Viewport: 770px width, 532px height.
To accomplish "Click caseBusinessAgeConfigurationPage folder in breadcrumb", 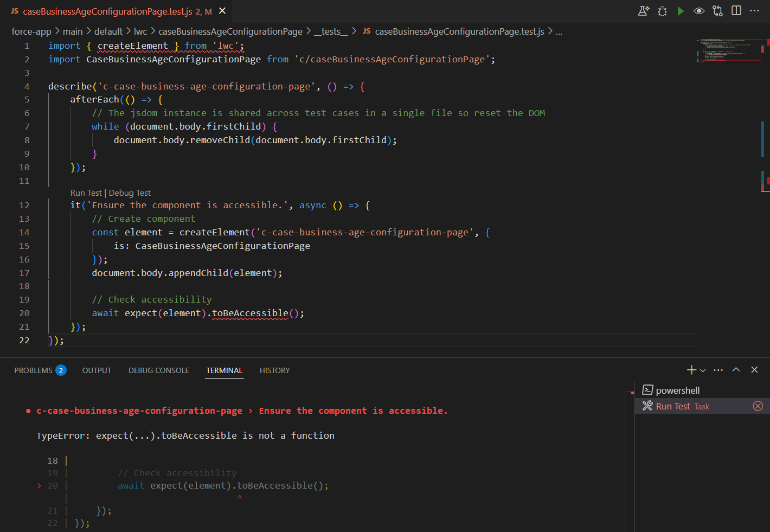I will [230, 31].
